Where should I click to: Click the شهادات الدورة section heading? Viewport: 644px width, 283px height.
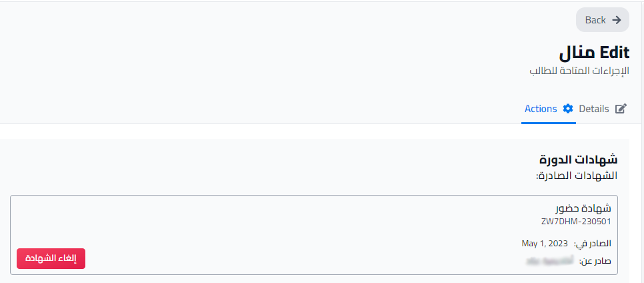(x=578, y=159)
